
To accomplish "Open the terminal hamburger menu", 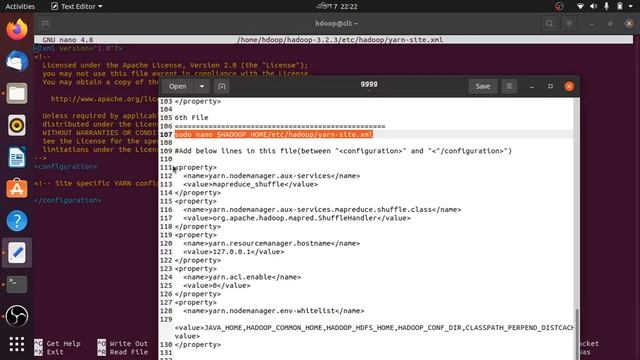I will (x=569, y=24).
